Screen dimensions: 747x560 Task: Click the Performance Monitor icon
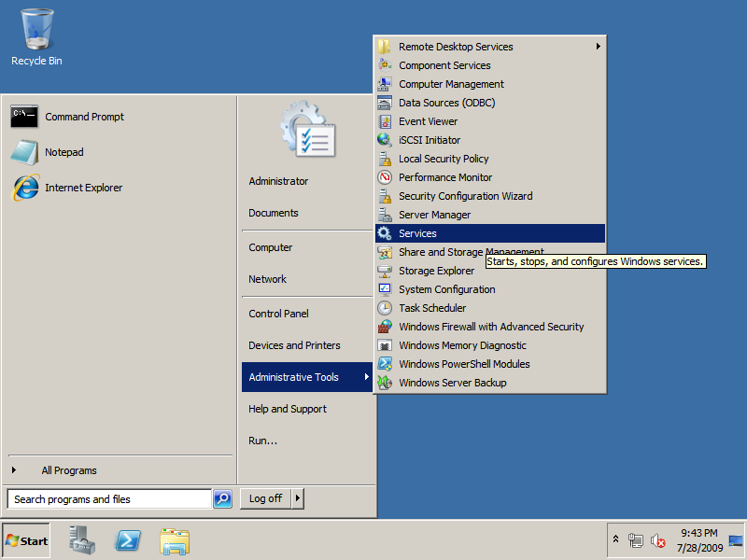pyautogui.click(x=385, y=177)
